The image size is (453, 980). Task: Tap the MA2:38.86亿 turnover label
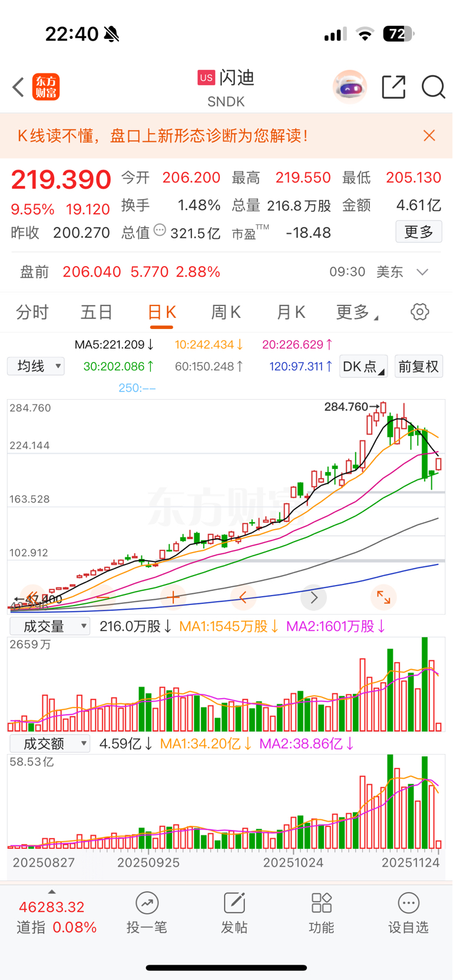(307, 743)
